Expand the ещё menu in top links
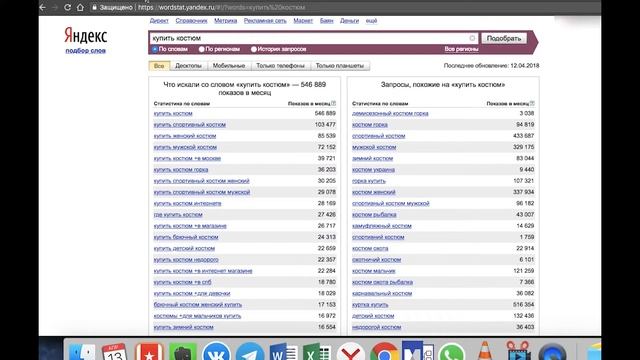 (371, 20)
